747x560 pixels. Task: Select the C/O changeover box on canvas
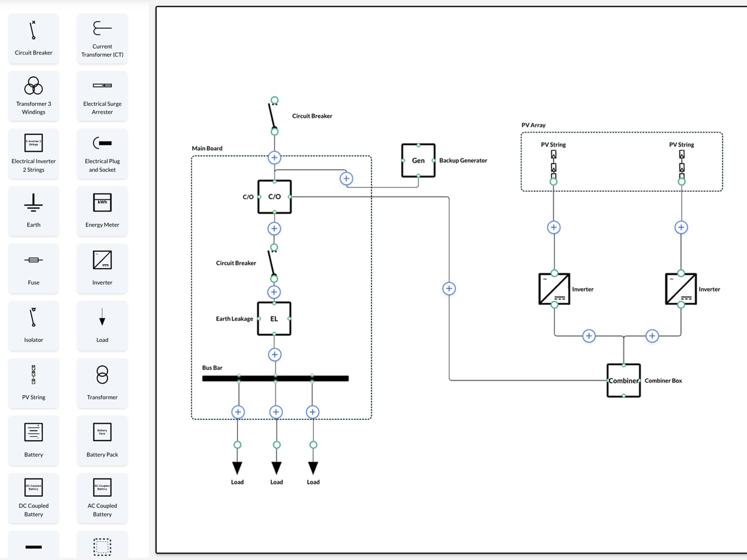coord(275,197)
